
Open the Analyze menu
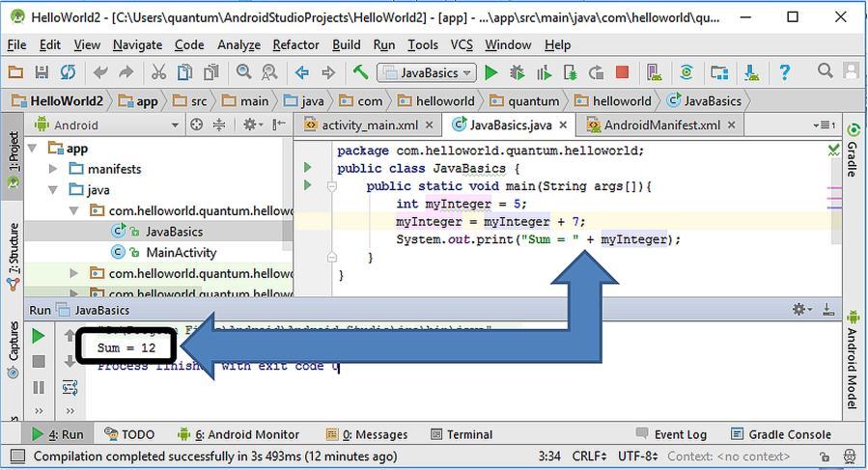pyautogui.click(x=238, y=44)
